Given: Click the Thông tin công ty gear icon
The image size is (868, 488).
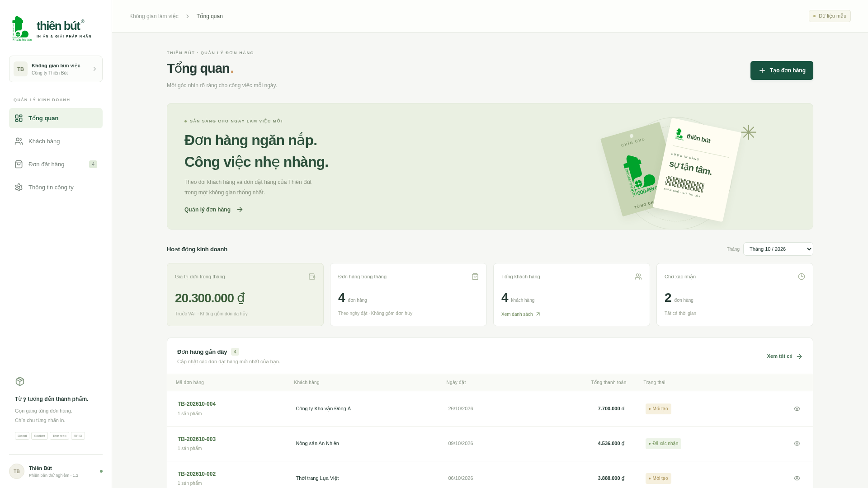Looking at the screenshot, I should coord(19,188).
